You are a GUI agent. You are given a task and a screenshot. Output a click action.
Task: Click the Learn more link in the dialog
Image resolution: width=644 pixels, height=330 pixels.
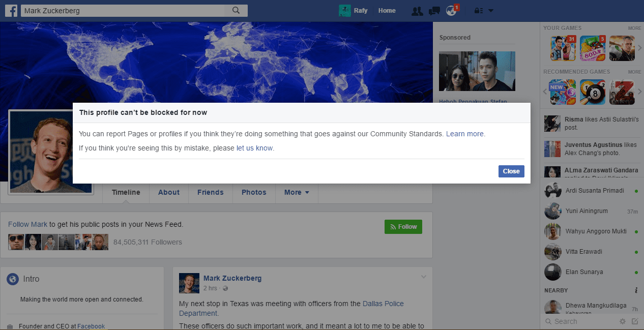pos(465,134)
